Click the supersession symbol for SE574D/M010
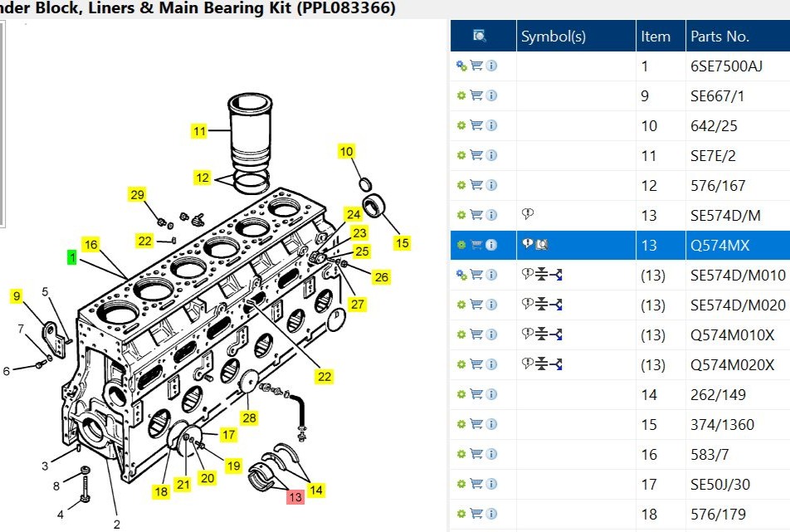 point(542,275)
